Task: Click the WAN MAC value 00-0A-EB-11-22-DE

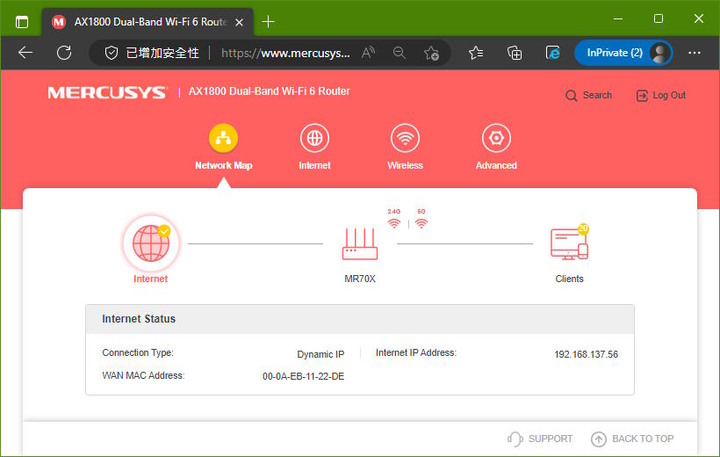Action: [303, 376]
